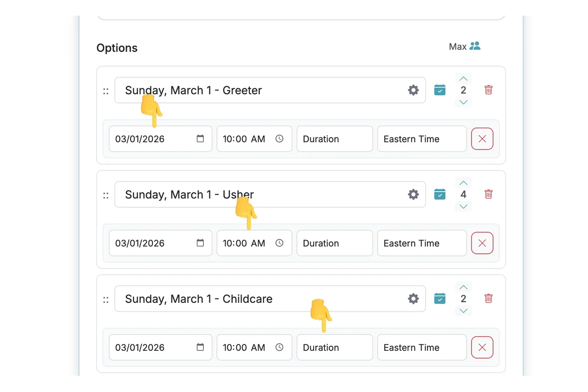The image size is (588, 392).
Task: Remove date row from Usher with red X
Action: (x=482, y=244)
